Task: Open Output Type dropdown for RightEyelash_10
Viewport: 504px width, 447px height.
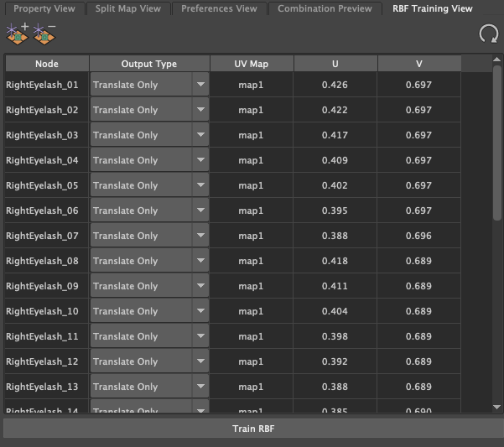Action: 149,311
